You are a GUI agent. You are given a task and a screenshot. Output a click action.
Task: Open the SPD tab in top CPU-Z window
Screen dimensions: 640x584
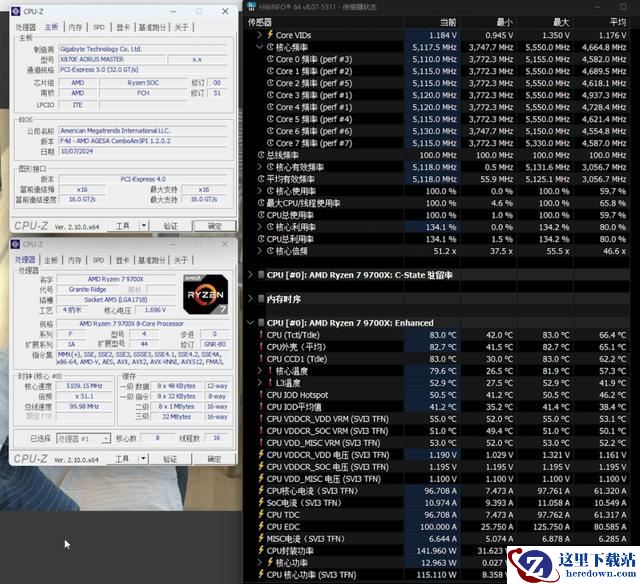pyautogui.click(x=99, y=27)
